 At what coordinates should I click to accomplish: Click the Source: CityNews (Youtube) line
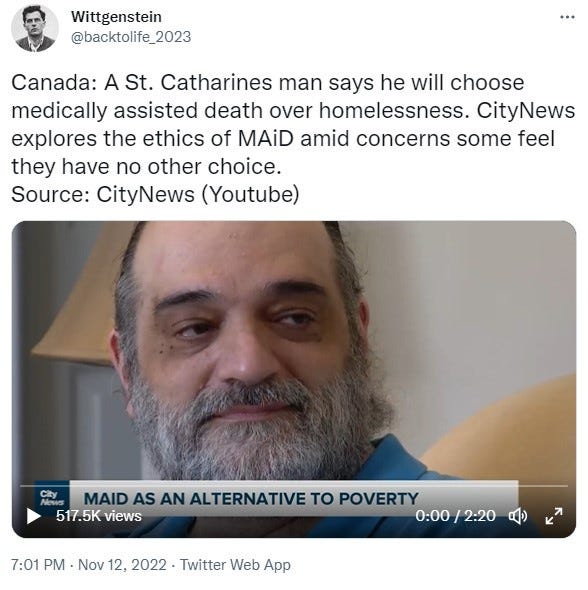[x=155, y=195]
